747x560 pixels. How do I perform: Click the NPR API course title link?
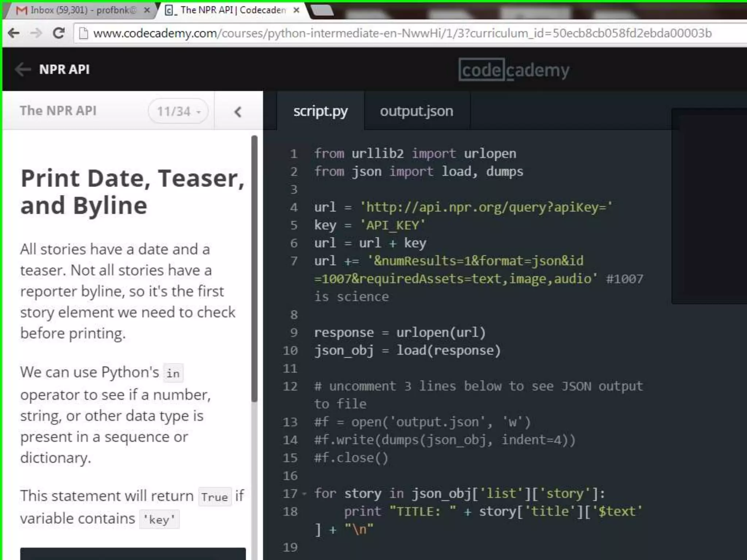[64, 69]
